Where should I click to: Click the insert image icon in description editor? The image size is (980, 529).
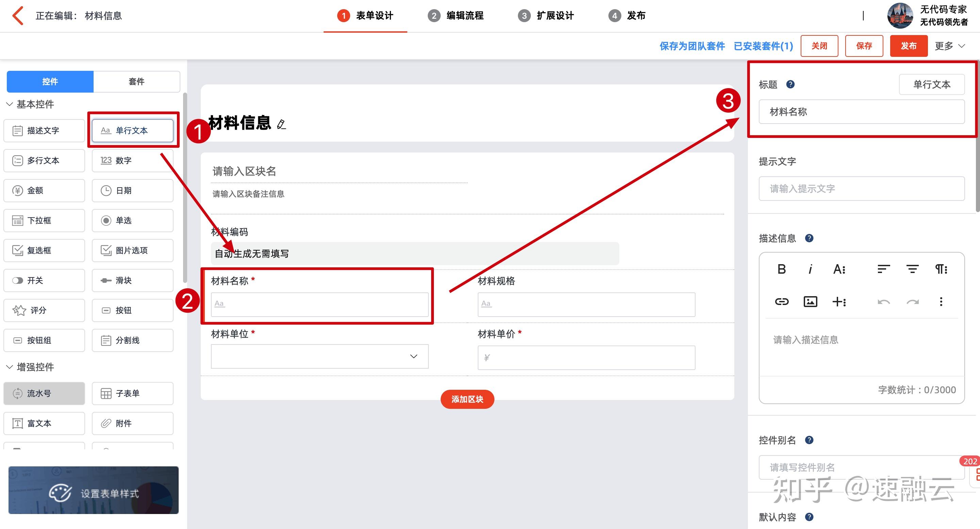point(810,301)
